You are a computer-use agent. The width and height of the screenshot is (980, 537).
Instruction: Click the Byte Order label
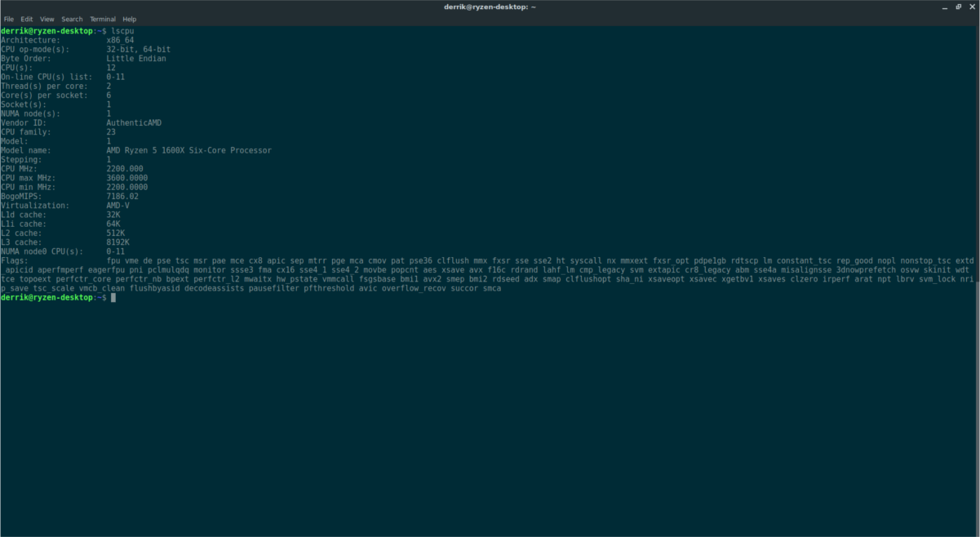(26, 59)
